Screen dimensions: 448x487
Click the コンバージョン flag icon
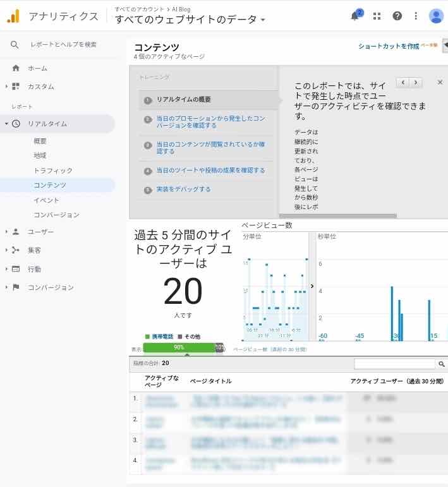16,287
